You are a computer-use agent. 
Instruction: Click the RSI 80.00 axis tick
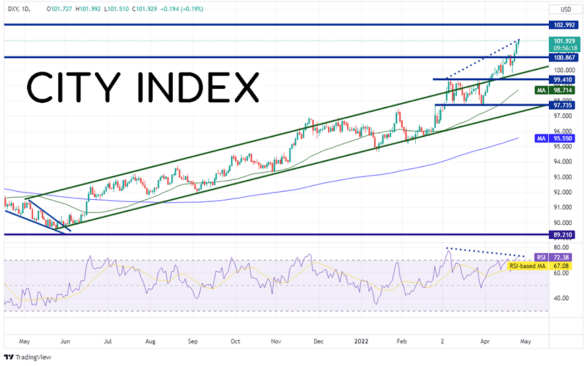(x=561, y=247)
